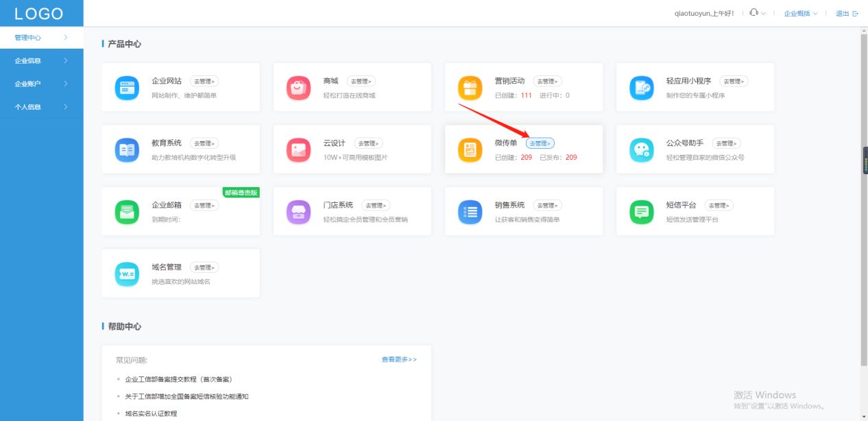
Task: Click the 短信平台 message icon
Action: tap(641, 211)
